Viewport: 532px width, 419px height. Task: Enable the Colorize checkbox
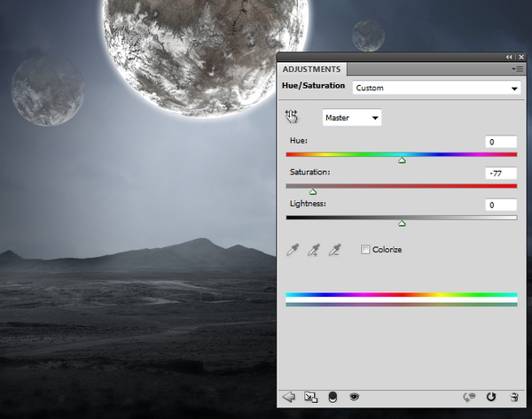coord(365,250)
